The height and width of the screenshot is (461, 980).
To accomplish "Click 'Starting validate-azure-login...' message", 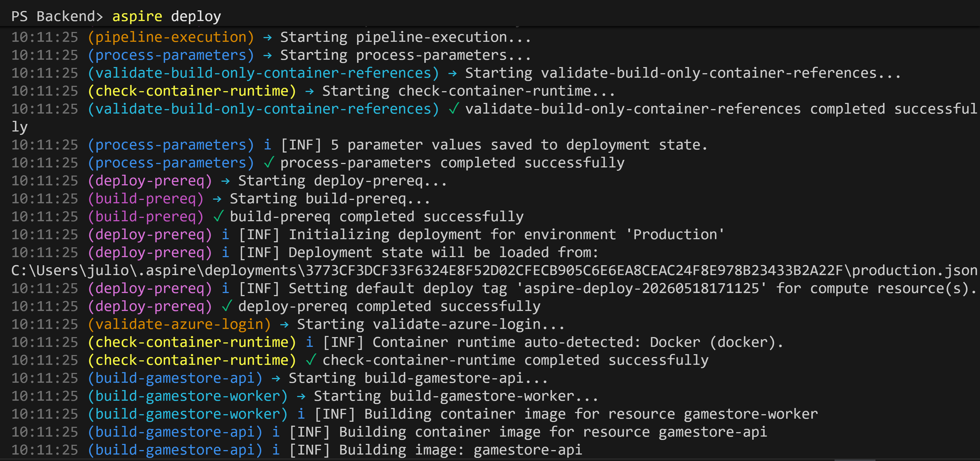I will (x=431, y=324).
